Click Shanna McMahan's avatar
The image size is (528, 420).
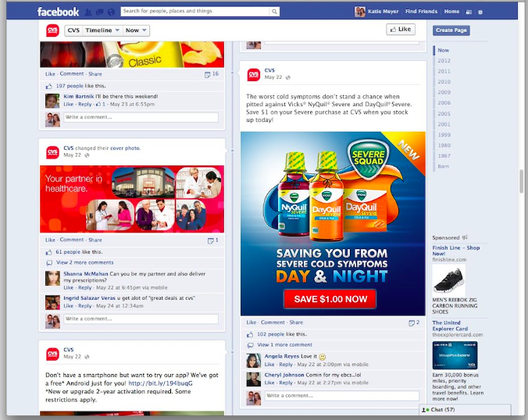tap(52, 279)
